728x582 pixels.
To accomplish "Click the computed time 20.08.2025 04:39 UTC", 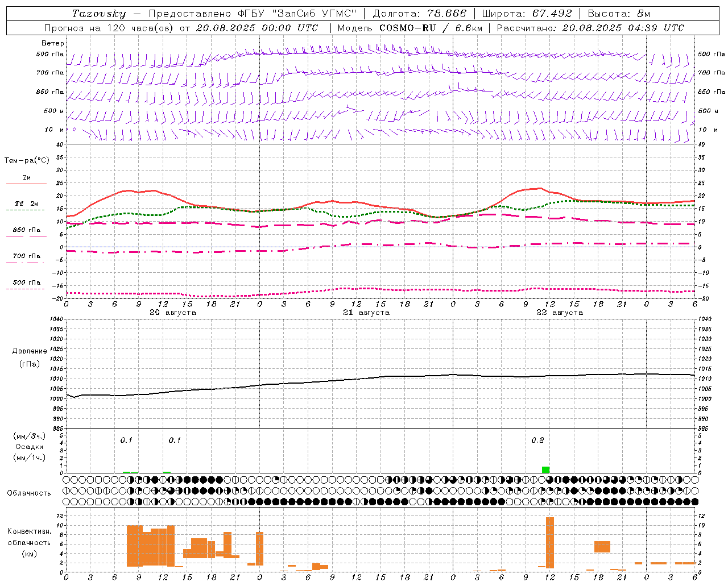I will [x=623, y=28].
